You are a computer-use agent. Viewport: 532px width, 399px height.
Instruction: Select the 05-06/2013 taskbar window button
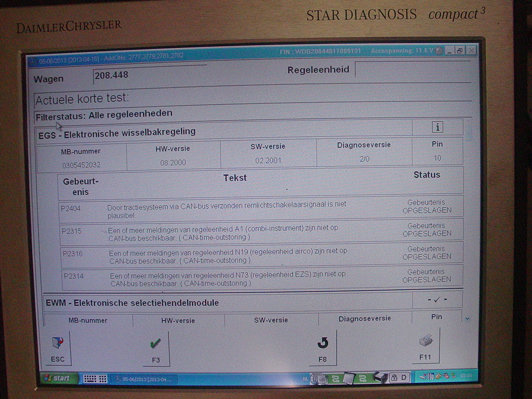click(x=144, y=379)
